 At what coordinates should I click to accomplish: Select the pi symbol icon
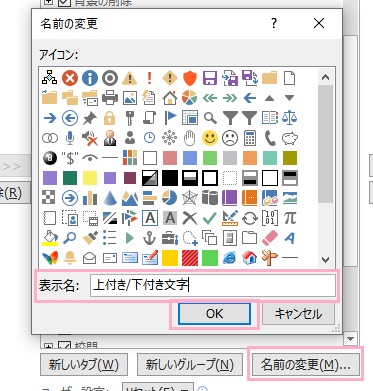click(290, 217)
